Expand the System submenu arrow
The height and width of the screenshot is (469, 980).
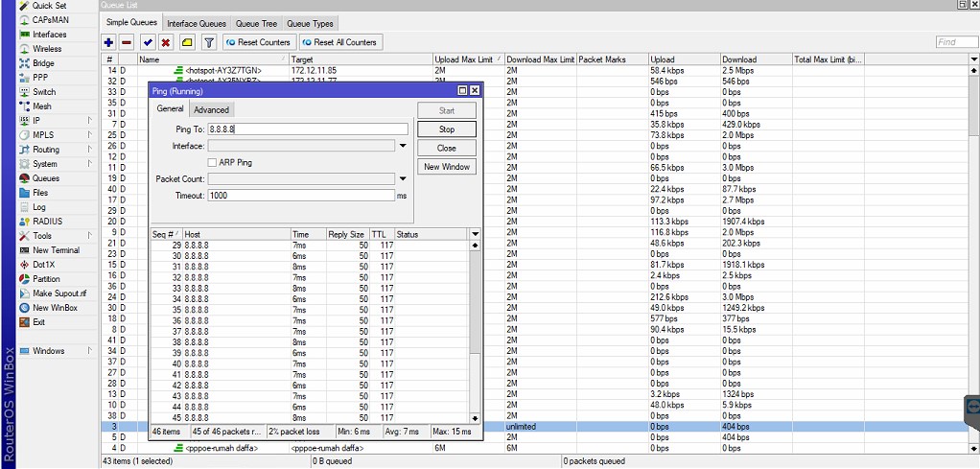[x=90, y=164]
